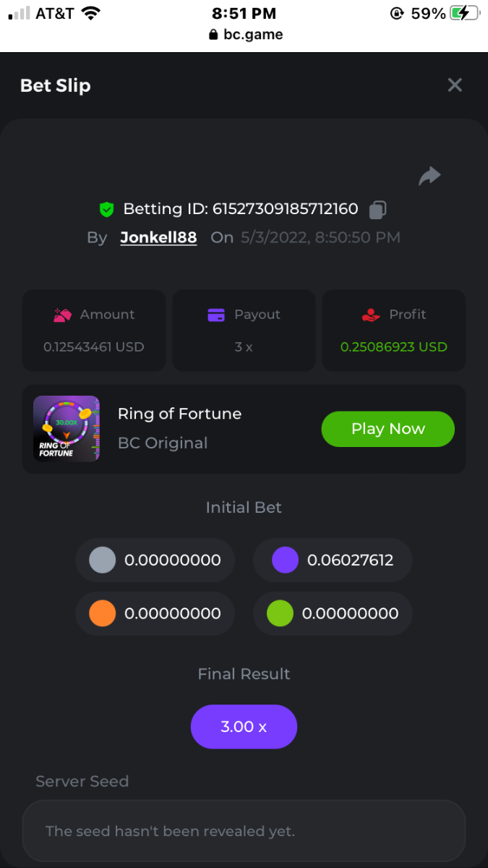
Task: Copy the Betting ID
Action: [x=377, y=210]
